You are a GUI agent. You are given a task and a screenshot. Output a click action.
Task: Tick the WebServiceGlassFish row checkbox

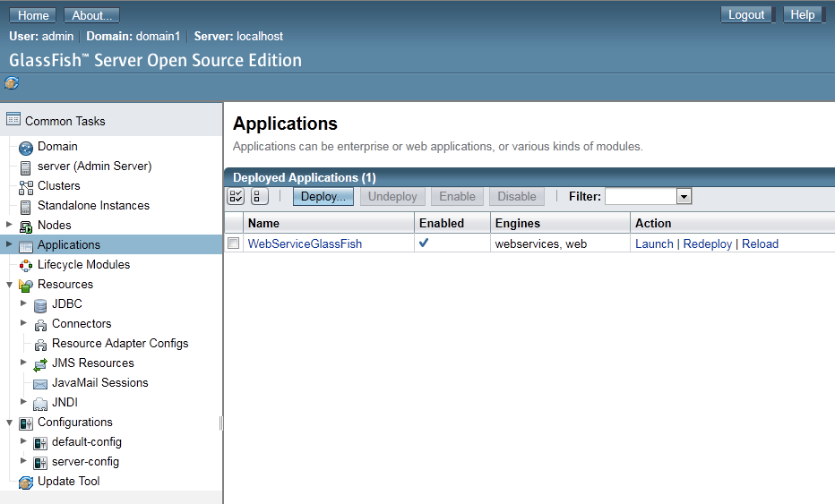(233, 243)
